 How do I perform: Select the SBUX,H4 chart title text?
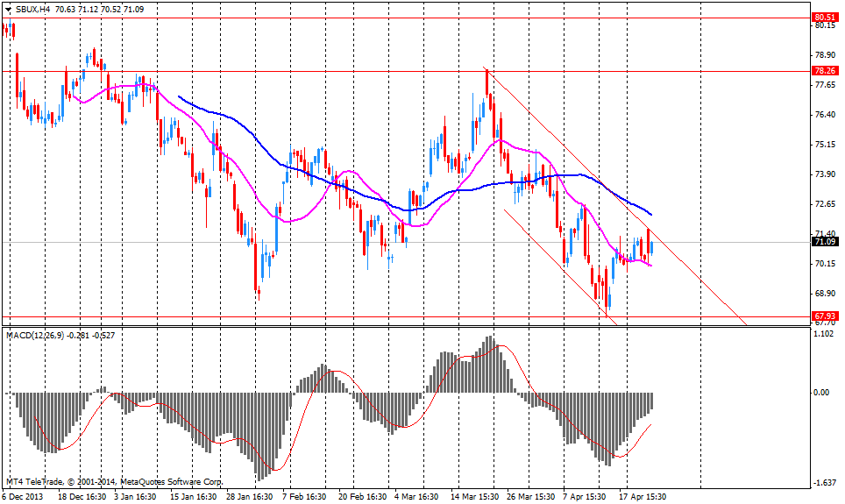33,9
